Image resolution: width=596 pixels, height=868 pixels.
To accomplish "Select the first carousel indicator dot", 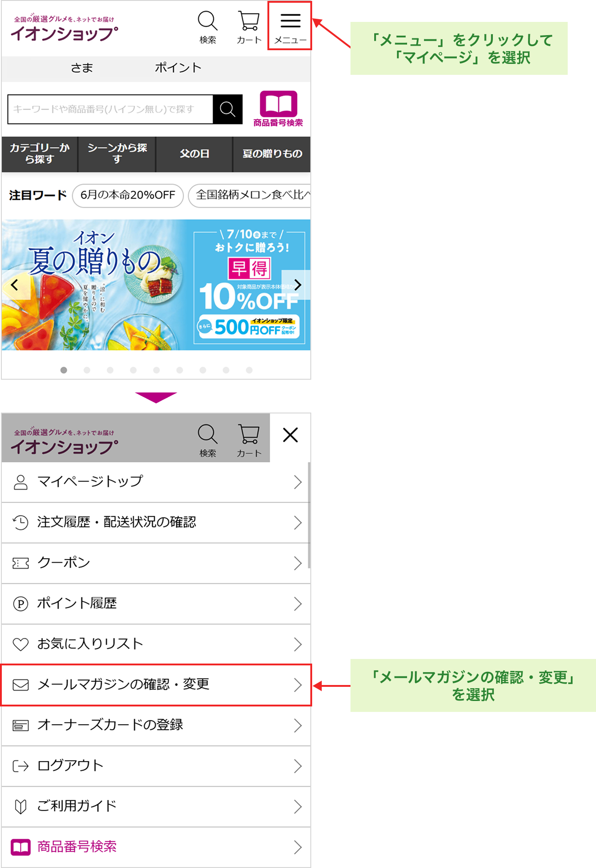I will [64, 370].
